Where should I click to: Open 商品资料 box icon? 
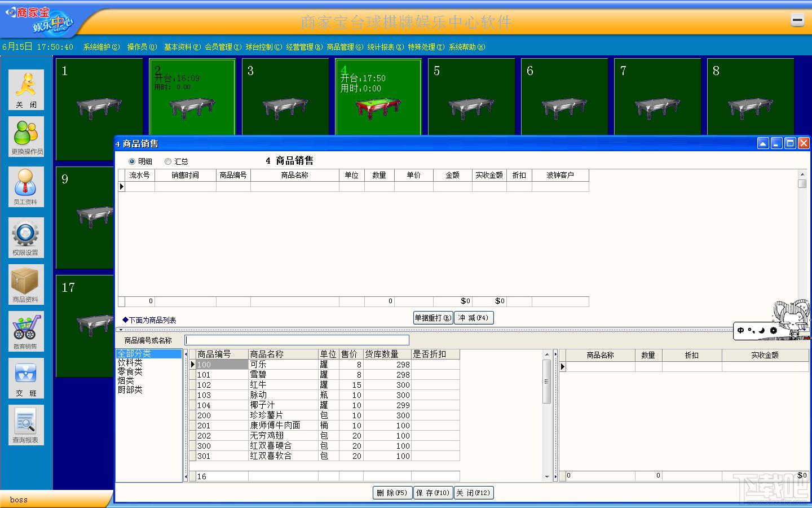click(x=26, y=284)
